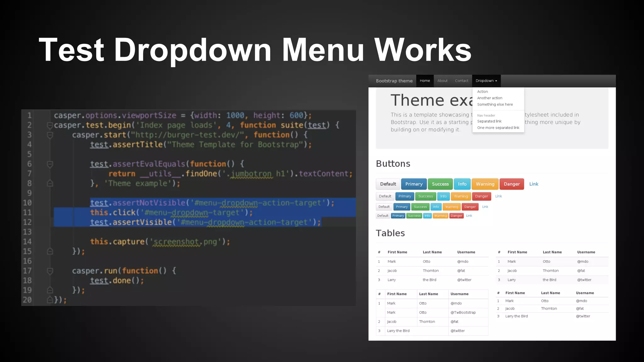Collapse the casper.run fold on line 17

pyautogui.click(x=50, y=271)
